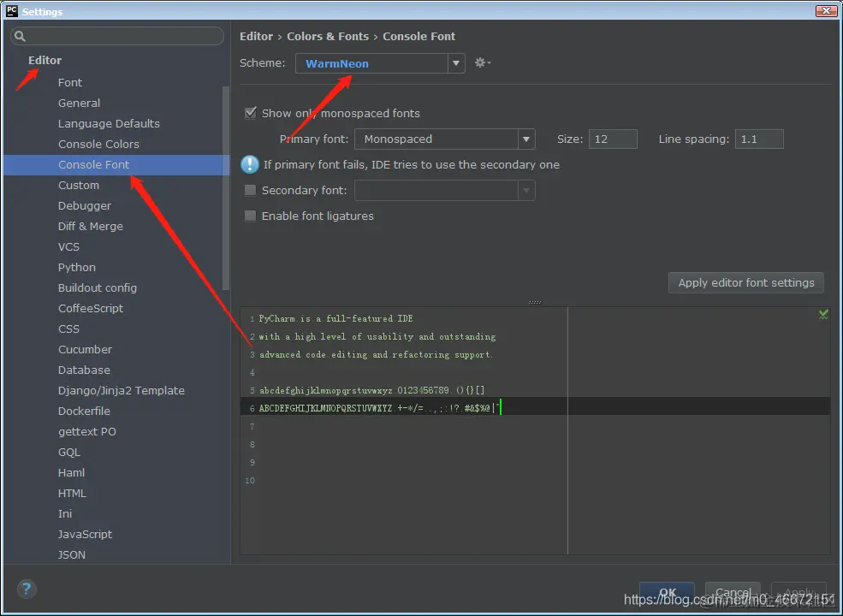Image resolution: width=843 pixels, height=616 pixels.
Task: Click the OK button
Action: [x=667, y=592]
